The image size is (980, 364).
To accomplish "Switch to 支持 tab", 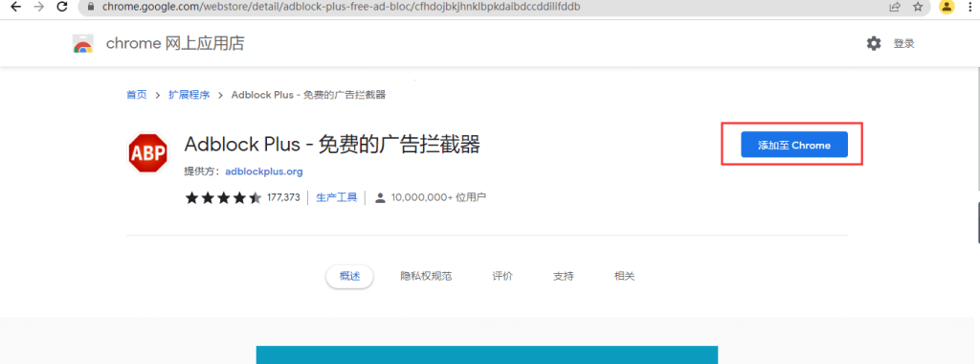I will (563, 276).
